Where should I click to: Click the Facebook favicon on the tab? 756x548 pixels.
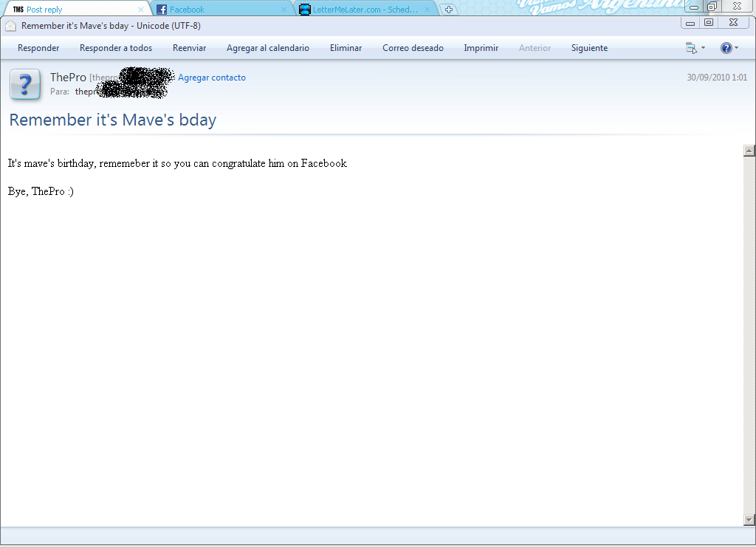pos(162,9)
